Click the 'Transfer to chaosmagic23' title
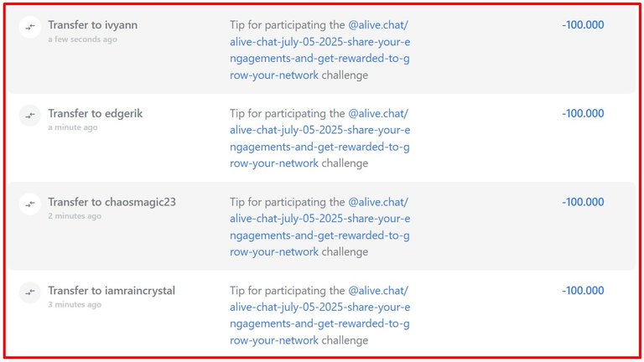 point(112,202)
